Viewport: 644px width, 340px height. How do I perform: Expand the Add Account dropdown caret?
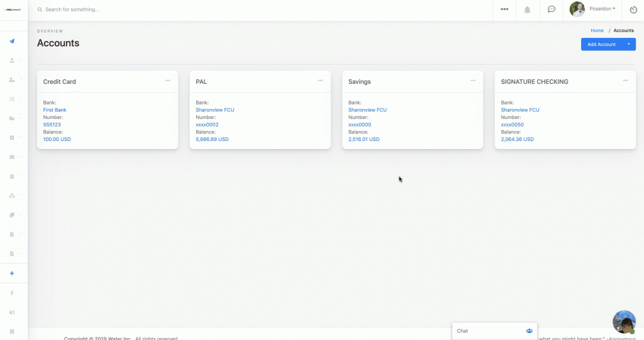629,44
